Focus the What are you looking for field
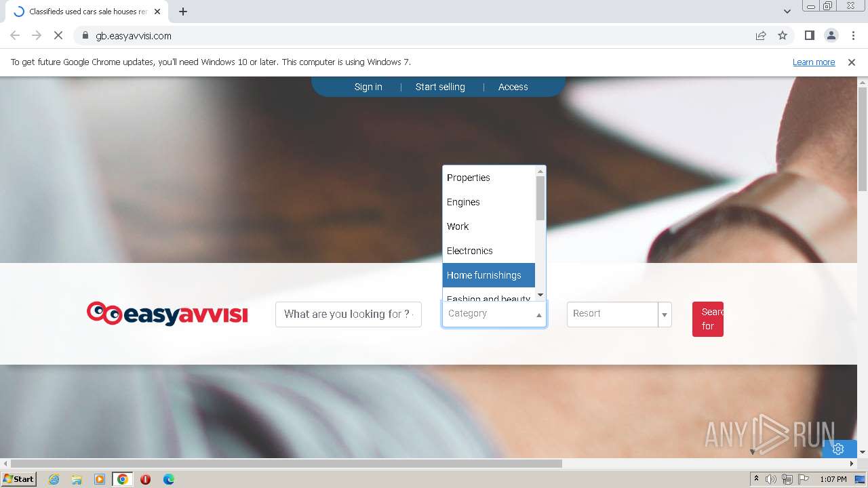Viewport: 868px width, 488px height. point(349,314)
